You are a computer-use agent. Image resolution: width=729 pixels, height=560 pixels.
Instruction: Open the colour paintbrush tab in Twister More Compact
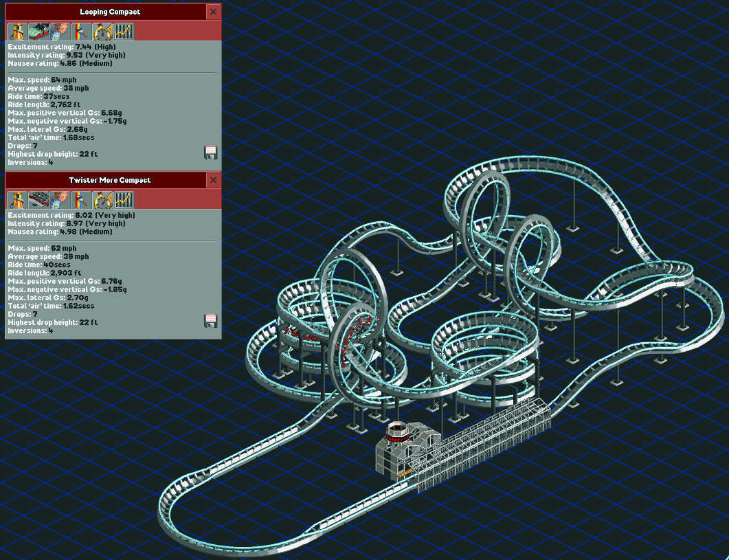(81, 200)
